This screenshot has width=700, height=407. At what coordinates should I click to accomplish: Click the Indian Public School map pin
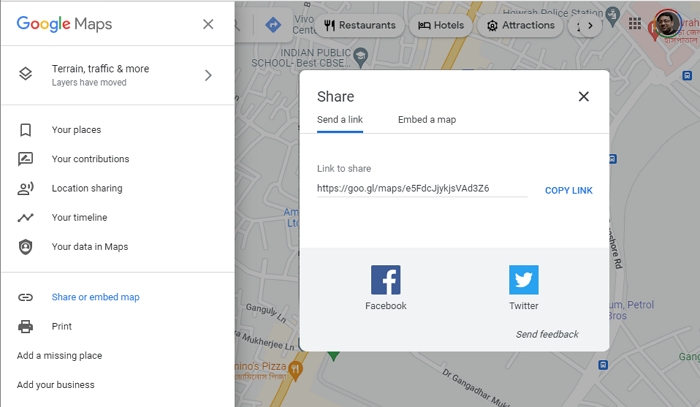tap(360, 57)
